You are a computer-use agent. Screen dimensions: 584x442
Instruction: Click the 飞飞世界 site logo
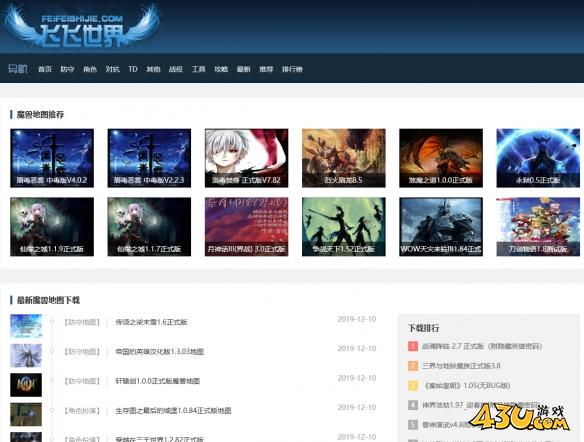tap(82, 27)
